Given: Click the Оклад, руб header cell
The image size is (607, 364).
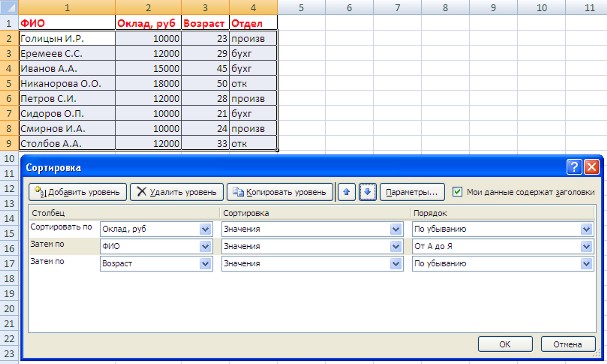Looking at the screenshot, I should pyautogui.click(x=148, y=23).
